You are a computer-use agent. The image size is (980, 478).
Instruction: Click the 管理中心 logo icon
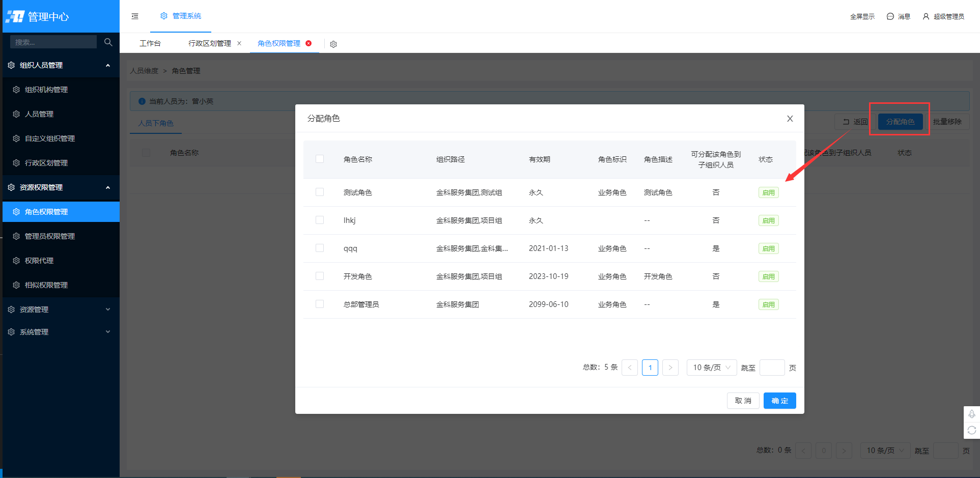tap(15, 17)
